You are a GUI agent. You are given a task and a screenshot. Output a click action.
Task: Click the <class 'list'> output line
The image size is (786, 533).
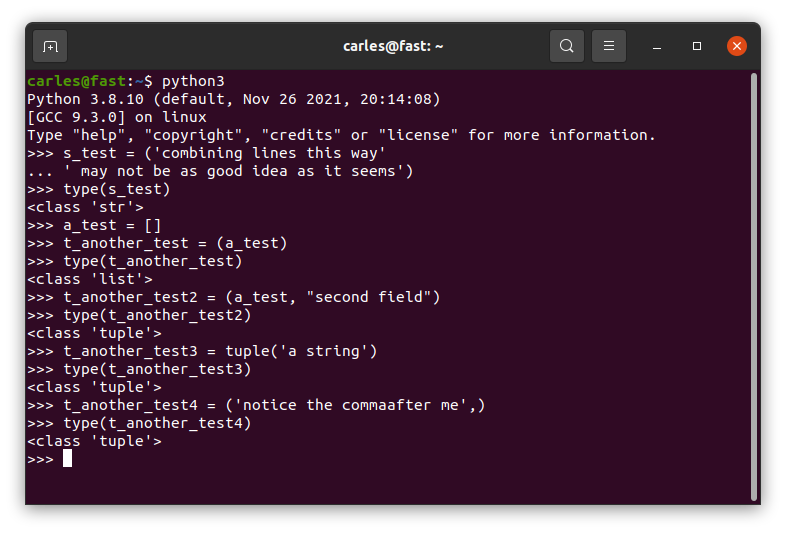point(90,279)
